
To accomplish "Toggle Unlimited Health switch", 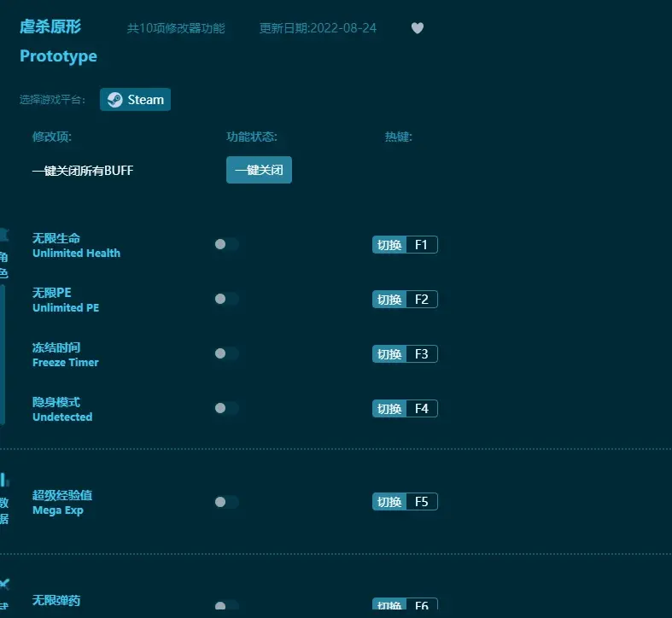I will (x=226, y=244).
